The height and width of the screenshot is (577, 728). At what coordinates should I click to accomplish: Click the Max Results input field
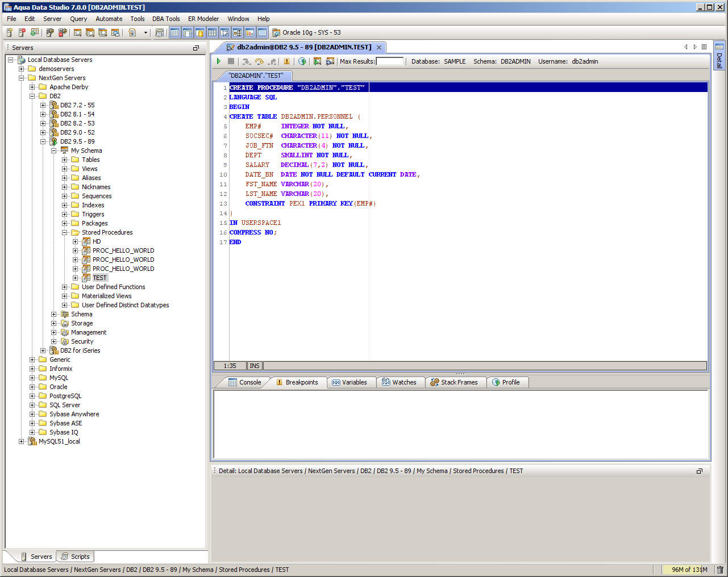389,61
